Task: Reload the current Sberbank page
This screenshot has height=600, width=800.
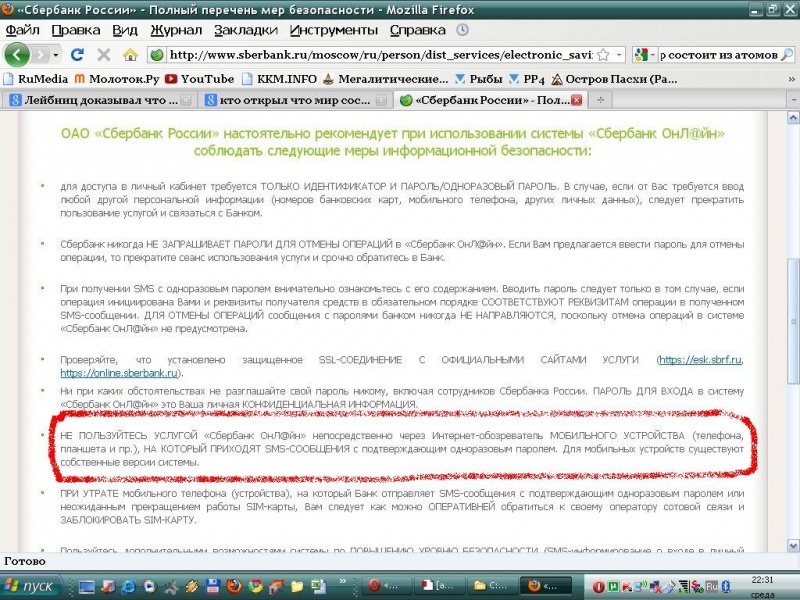Action: click(78, 55)
